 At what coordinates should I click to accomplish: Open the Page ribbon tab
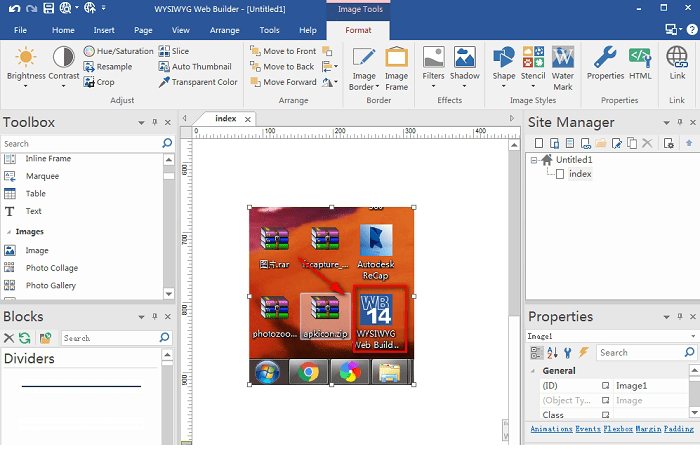[x=143, y=30]
